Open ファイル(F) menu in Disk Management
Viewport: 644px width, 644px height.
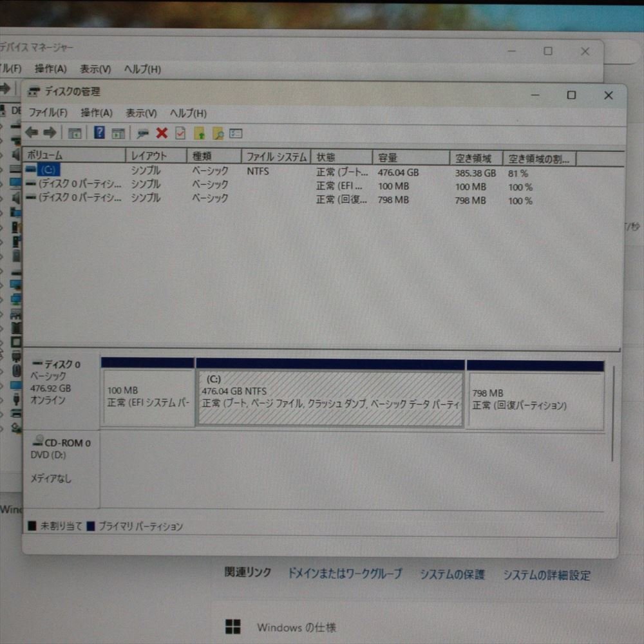click(x=48, y=112)
